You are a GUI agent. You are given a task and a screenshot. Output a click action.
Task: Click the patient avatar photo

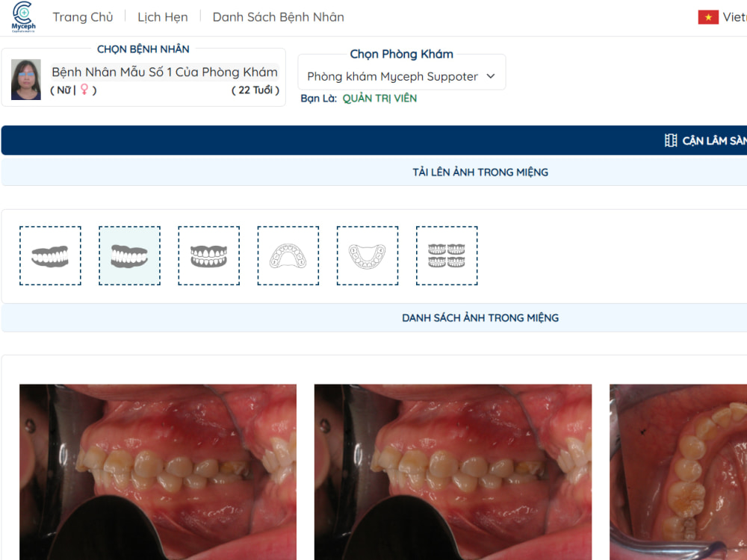pos(25,80)
